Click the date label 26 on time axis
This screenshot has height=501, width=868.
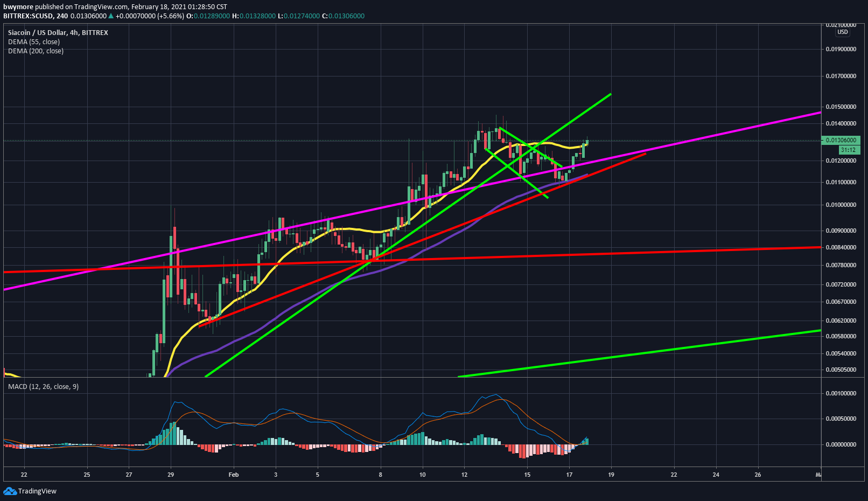point(758,475)
